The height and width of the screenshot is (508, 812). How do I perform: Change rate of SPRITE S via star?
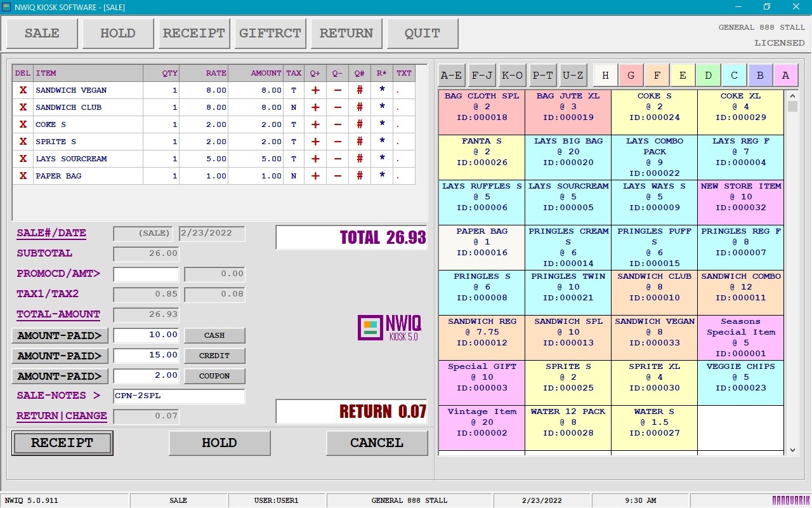coord(382,142)
